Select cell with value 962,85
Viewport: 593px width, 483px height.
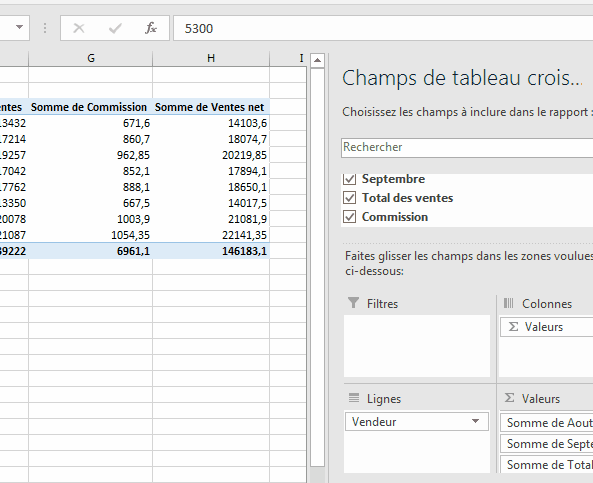pos(90,155)
